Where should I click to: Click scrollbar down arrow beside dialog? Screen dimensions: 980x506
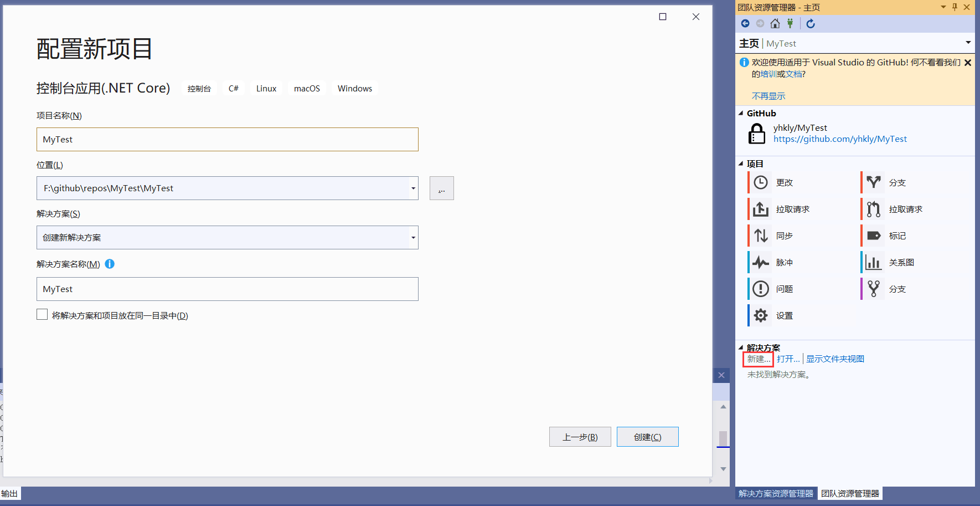click(x=723, y=469)
